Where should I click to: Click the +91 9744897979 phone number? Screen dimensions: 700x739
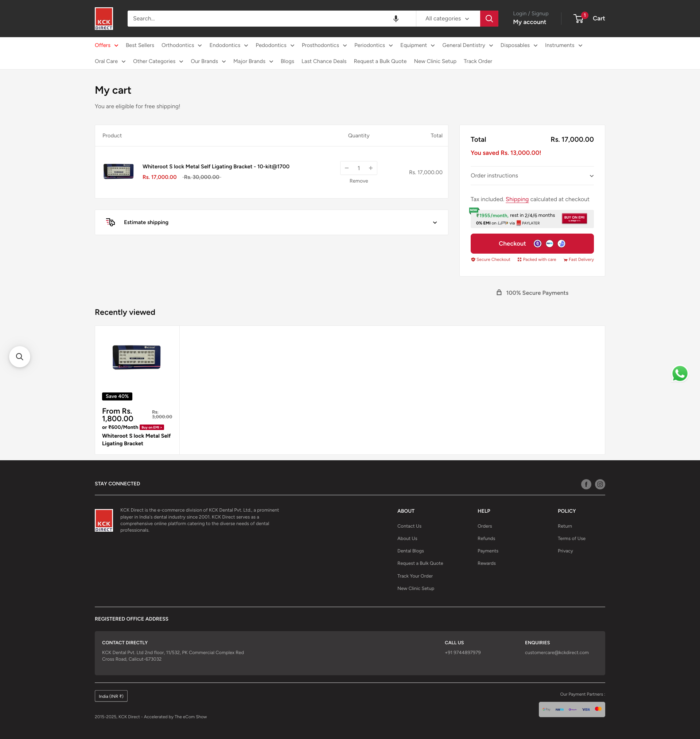[x=463, y=653]
